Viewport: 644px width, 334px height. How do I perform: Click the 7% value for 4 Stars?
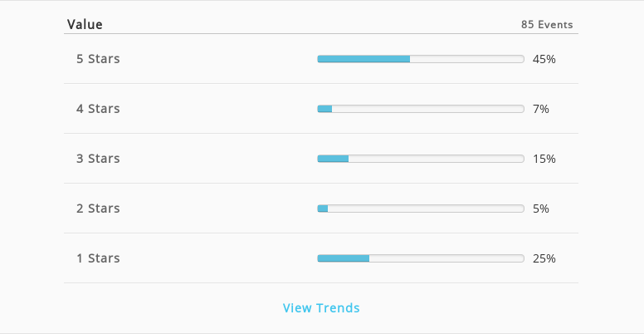[x=541, y=109]
